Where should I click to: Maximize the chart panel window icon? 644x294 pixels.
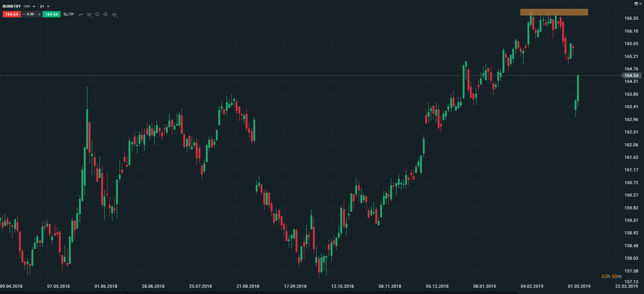(636, 3)
